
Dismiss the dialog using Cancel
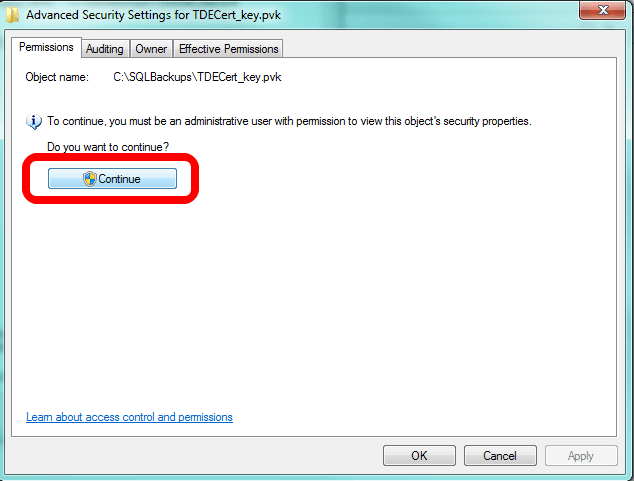(x=500, y=456)
